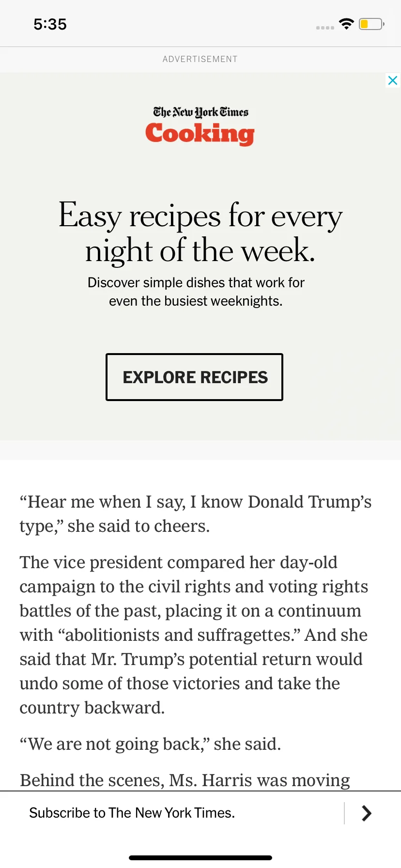This screenshot has height=868, width=401.
Task: Tap the 5:35 clock in the status bar
Action: coord(50,24)
